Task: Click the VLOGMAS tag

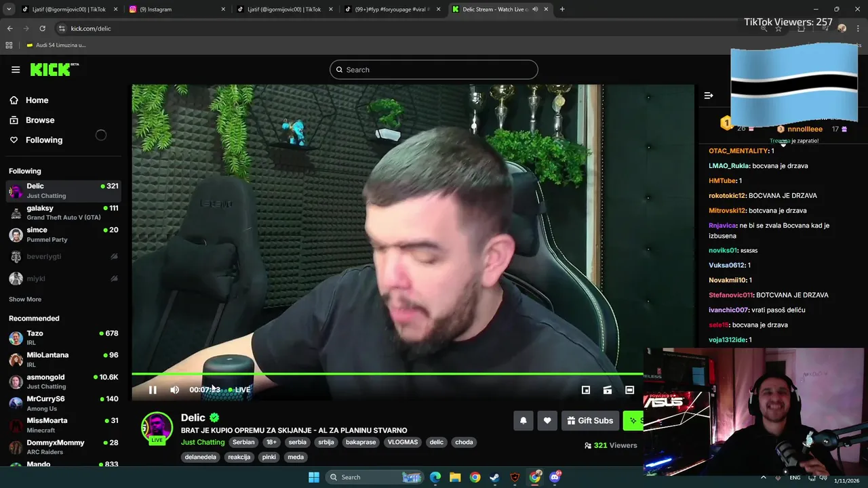Action: point(403,442)
